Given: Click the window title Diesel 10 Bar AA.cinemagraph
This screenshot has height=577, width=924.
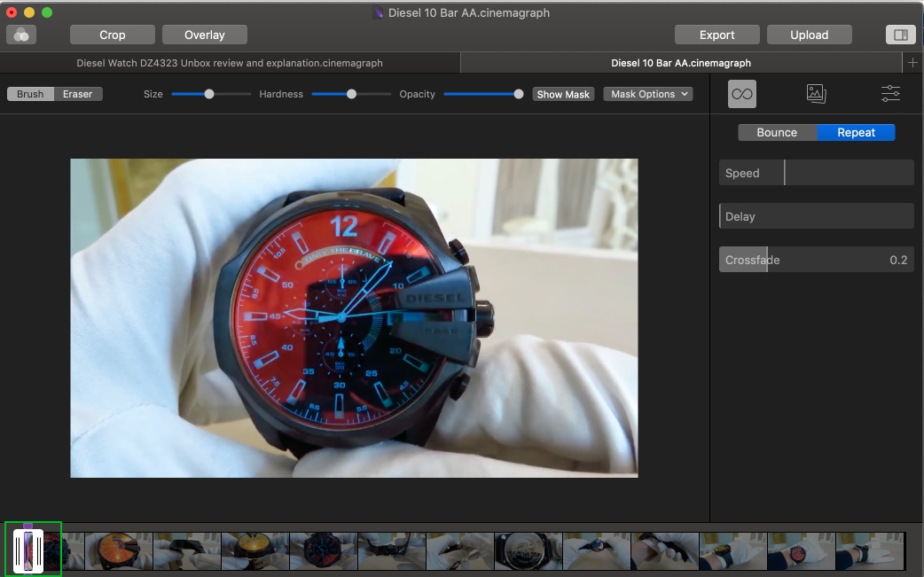Looking at the screenshot, I should coord(468,12).
